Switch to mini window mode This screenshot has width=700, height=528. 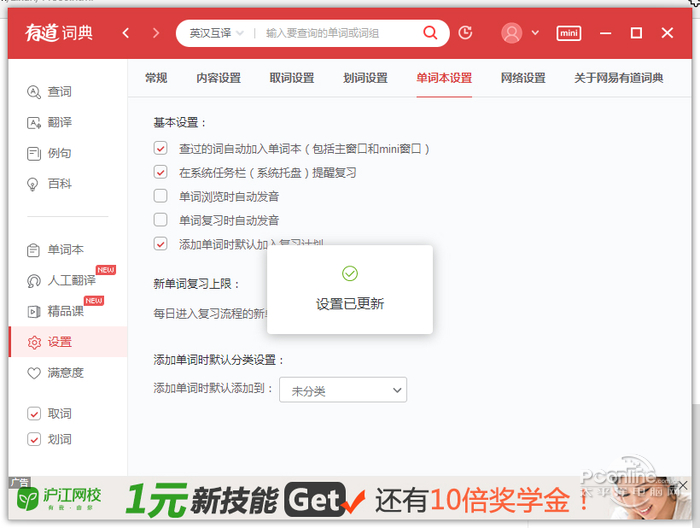tap(569, 33)
